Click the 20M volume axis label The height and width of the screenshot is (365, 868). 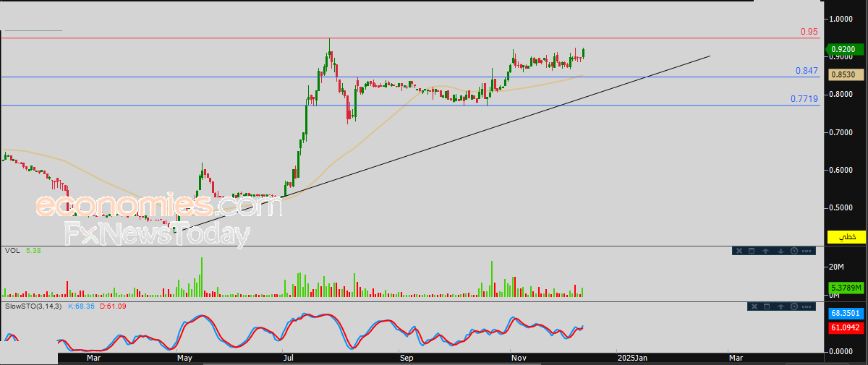[836, 267]
